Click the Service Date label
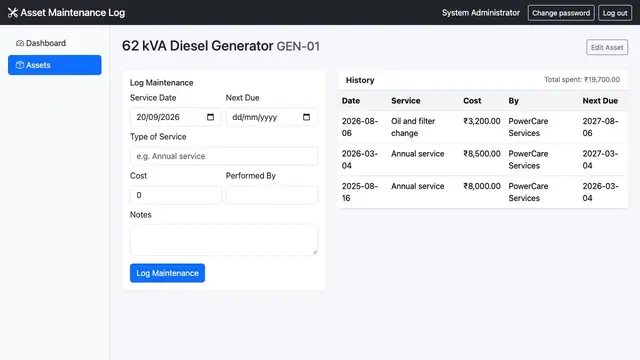This screenshot has height=360, width=640. pos(153,98)
